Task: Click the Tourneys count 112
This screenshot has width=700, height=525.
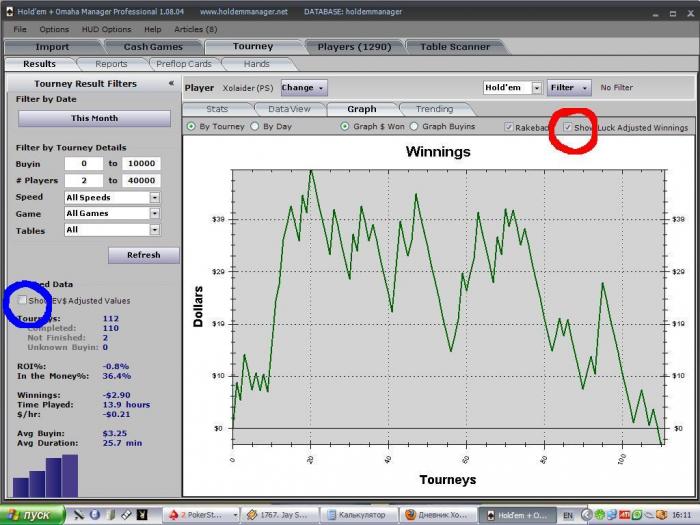Action: tap(111, 318)
